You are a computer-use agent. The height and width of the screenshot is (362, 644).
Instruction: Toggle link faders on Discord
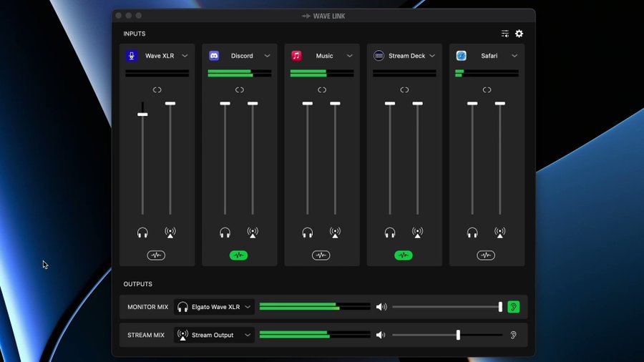[240, 90]
